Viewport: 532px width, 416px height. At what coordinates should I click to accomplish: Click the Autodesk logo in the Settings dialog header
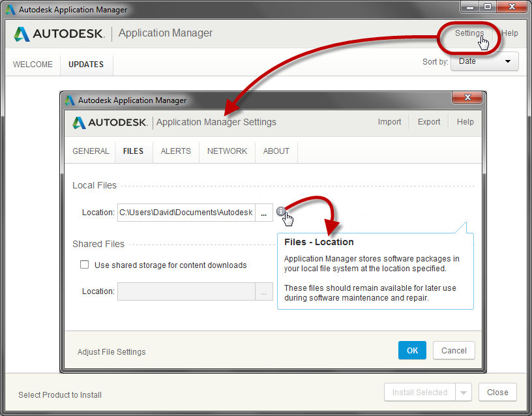click(x=110, y=122)
